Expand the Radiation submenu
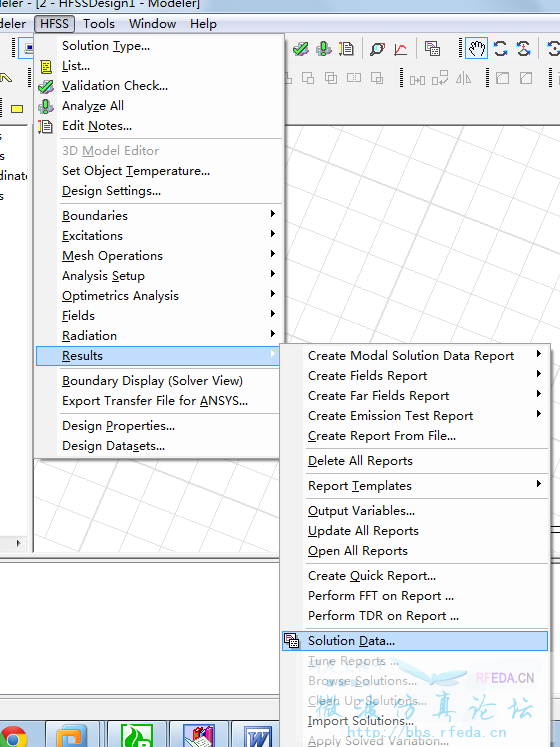 click(x=161, y=336)
